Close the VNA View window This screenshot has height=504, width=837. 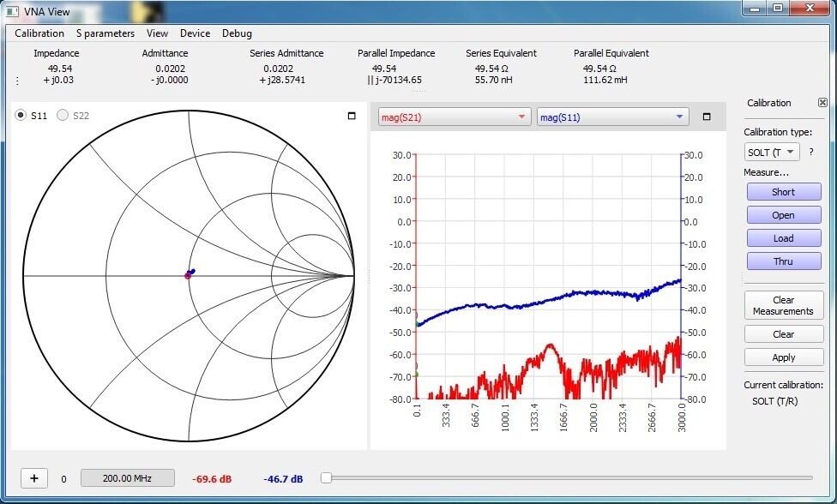[x=810, y=9]
